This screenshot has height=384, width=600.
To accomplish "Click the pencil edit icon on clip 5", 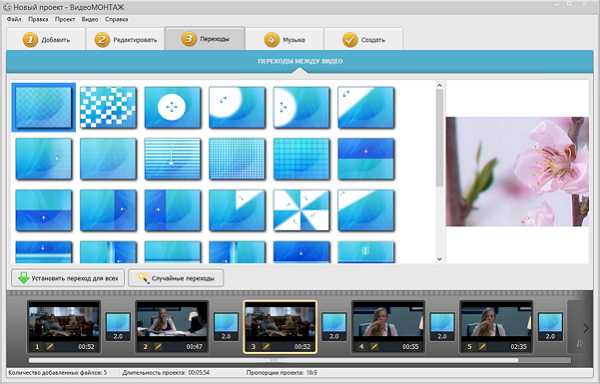I will point(483,347).
